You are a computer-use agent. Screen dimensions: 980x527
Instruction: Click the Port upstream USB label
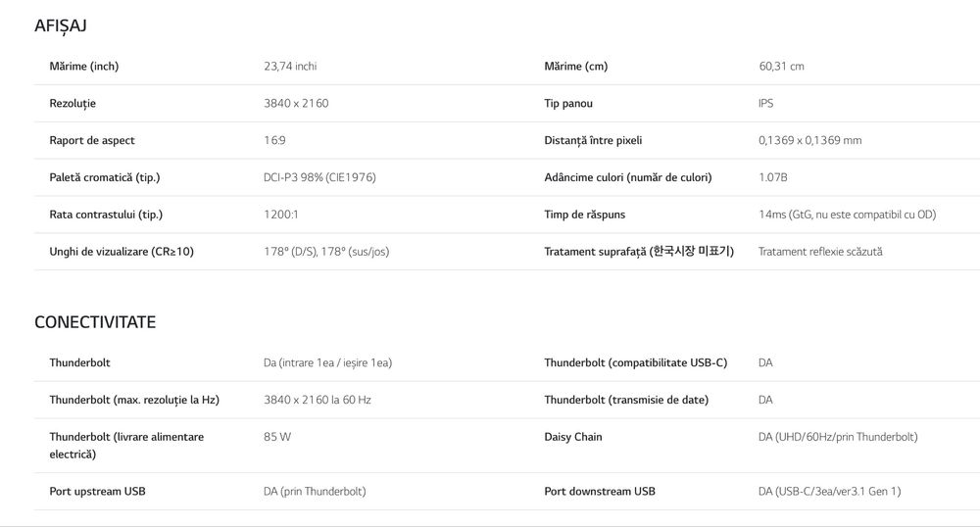coord(97,492)
